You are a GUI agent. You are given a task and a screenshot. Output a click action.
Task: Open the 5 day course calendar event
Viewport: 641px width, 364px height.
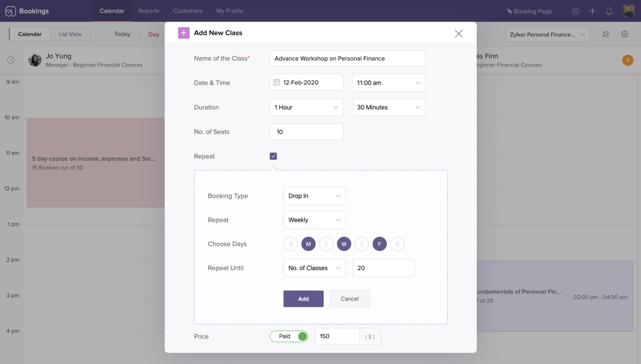96,163
